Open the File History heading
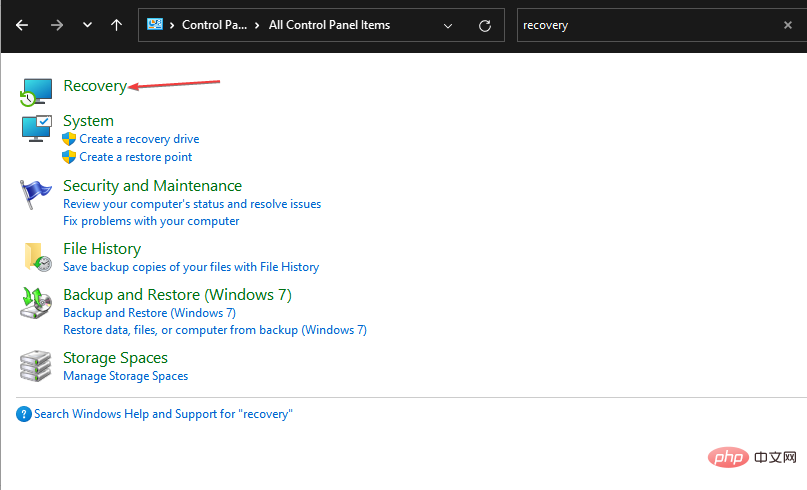Image resolution: width=807 pixels, height=490 pixels. click(102, 249)
